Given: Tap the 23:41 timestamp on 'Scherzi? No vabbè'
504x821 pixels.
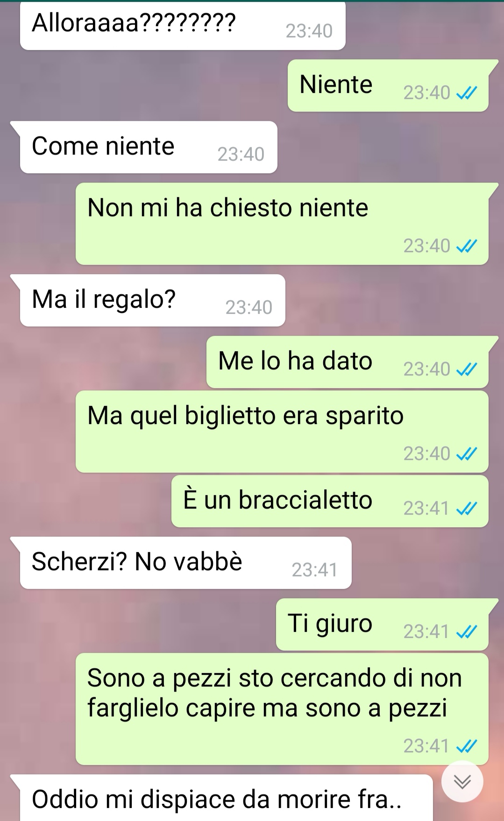Looking at the screenshot, I should [314, 570].
